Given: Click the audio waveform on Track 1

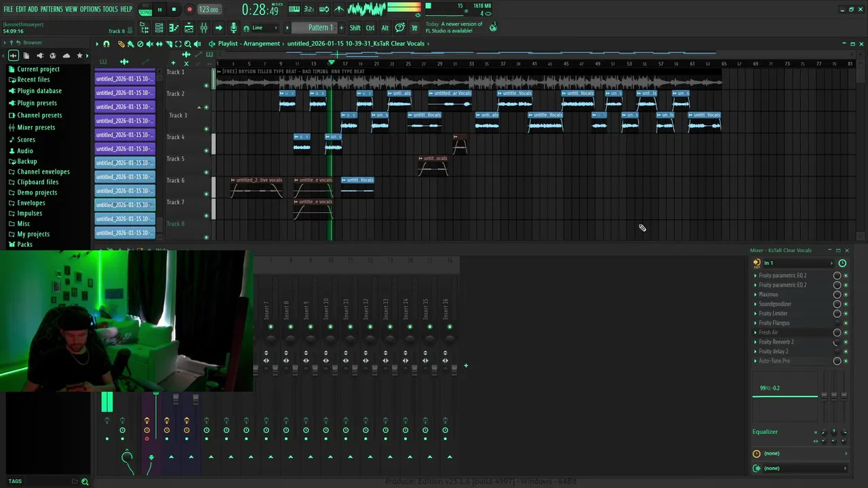Looking at the screenshot, I should point(468,82).
